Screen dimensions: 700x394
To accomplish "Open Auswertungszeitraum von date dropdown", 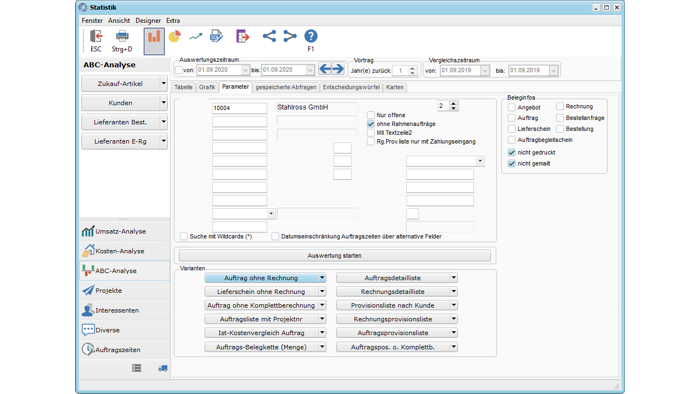I will click(245, 70).
